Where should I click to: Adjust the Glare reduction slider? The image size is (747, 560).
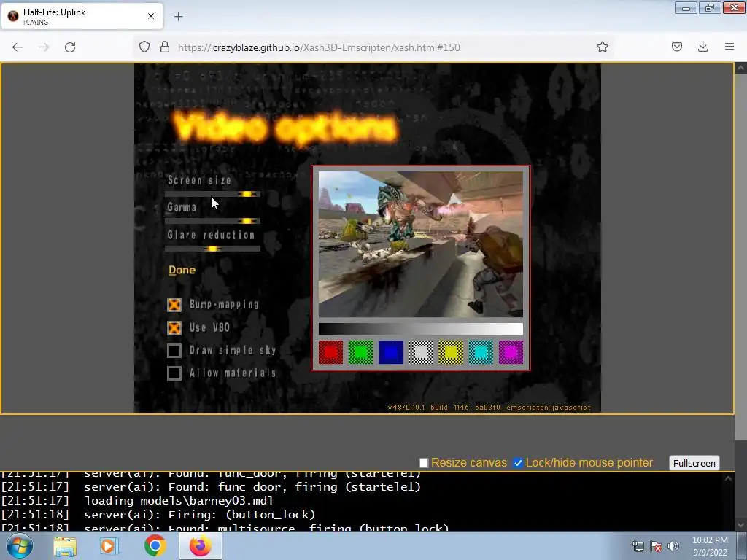[212, 249]
